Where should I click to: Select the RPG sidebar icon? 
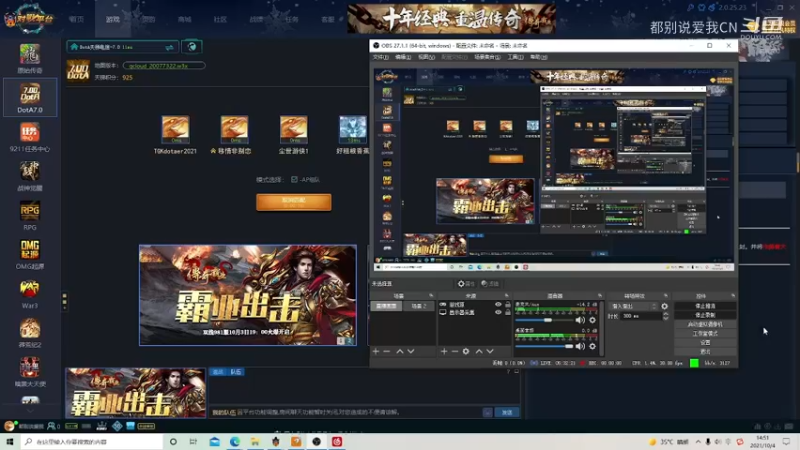(30, 215)
